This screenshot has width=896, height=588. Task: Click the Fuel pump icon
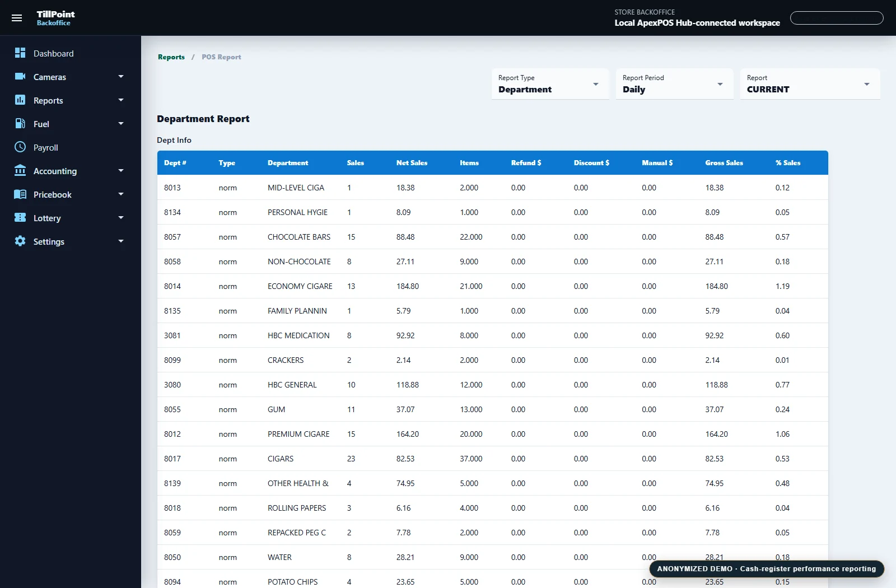pyautogui.click(x=20, y=123)
